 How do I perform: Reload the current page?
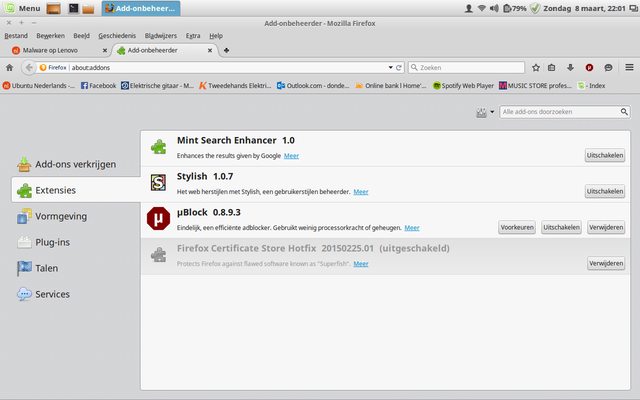click(399, 68)
